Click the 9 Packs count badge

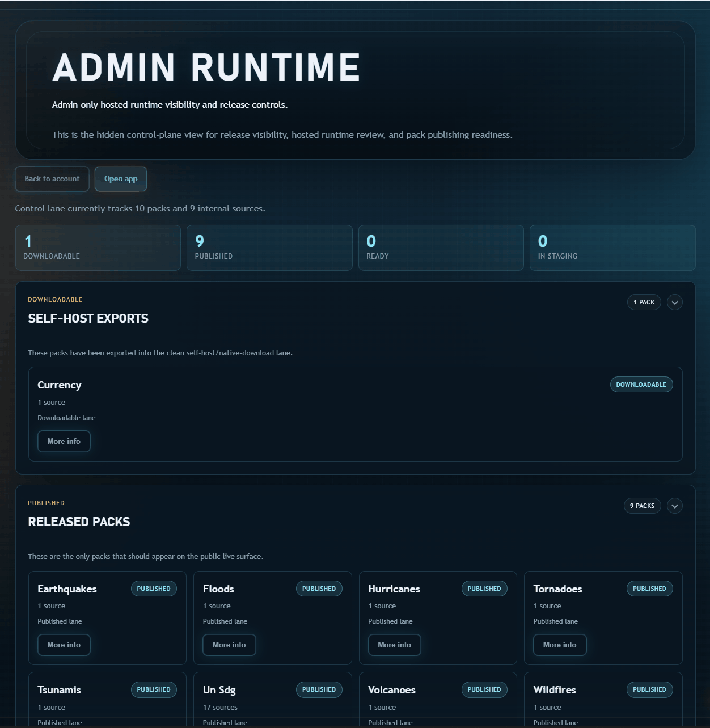(x=642, y=506)
